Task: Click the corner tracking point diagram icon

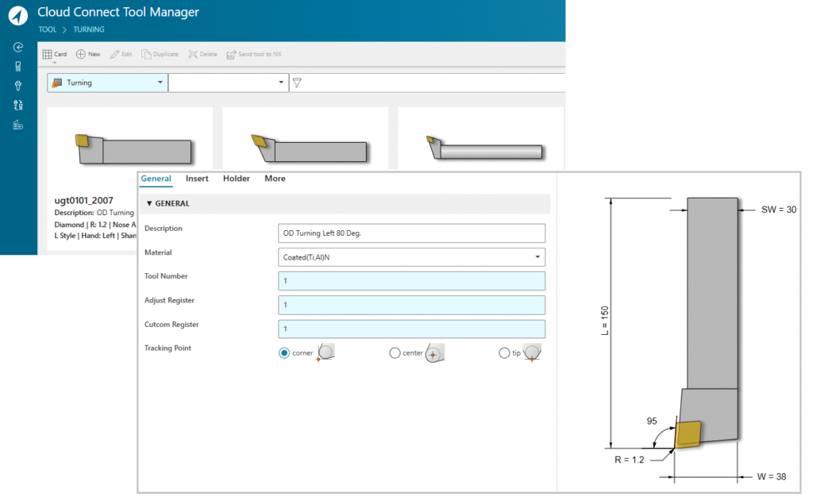Action: tap(326, 352)
